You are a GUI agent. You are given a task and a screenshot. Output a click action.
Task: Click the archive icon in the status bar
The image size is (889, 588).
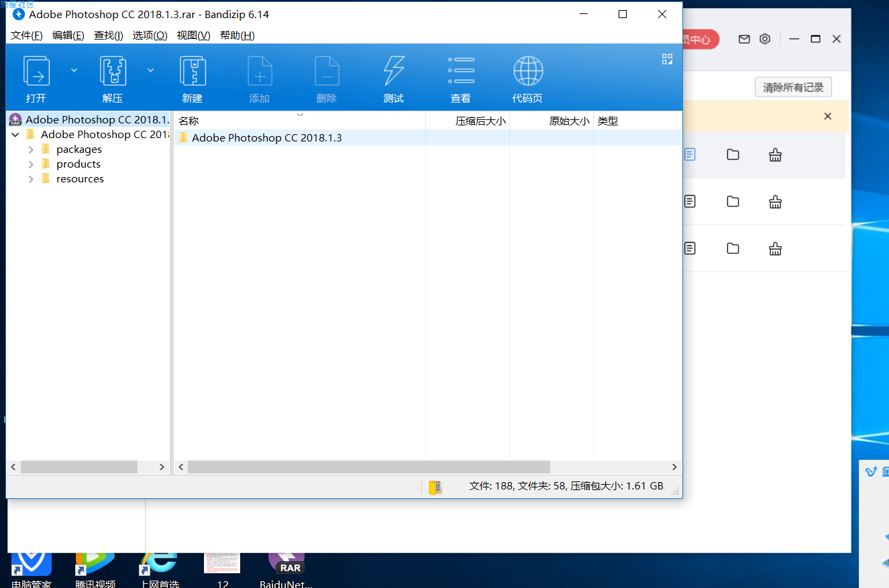point(435,487)
